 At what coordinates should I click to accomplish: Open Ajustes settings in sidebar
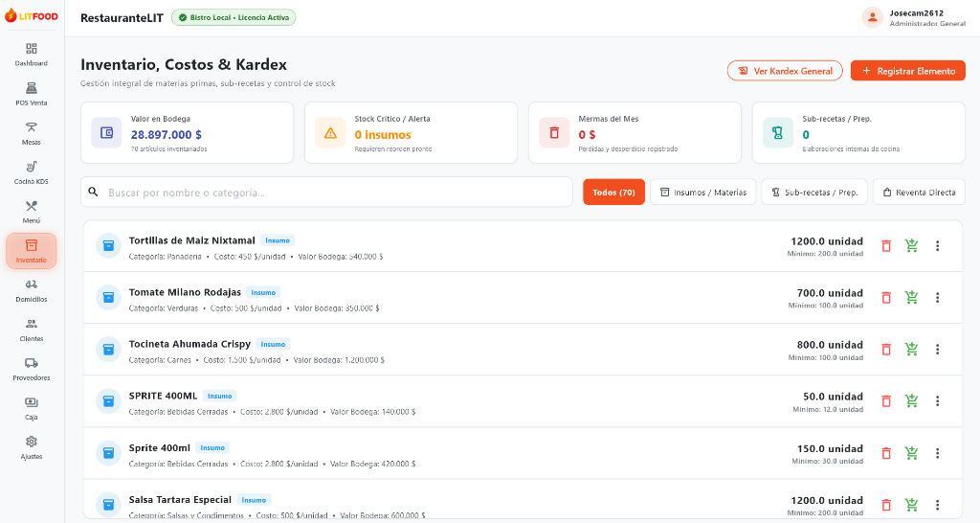click(32, 448)
